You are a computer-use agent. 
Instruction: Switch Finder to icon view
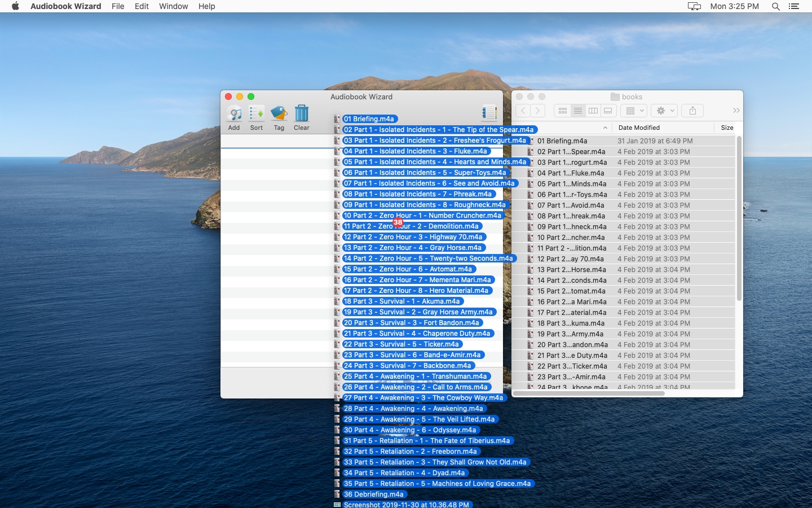[x=563, y=111]
